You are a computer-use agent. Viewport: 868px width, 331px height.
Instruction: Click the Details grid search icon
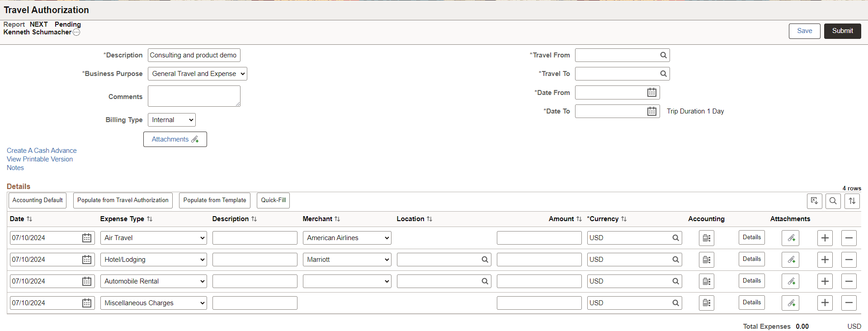click(x=833, y=201)
